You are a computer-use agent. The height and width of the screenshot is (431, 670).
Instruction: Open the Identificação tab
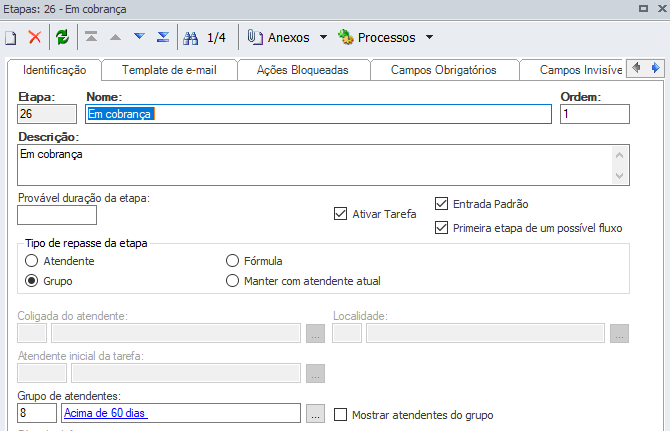tap(54, 70)
